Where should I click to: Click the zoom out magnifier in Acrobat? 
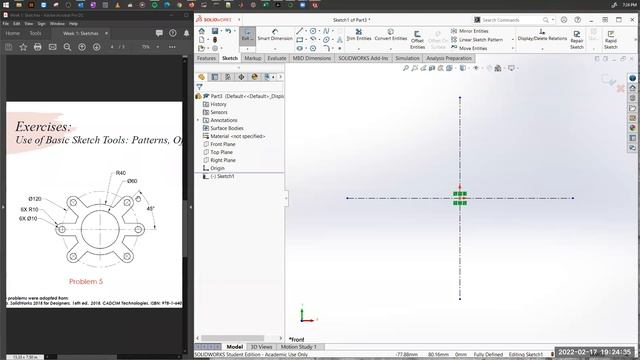click(x=67, y=47)
